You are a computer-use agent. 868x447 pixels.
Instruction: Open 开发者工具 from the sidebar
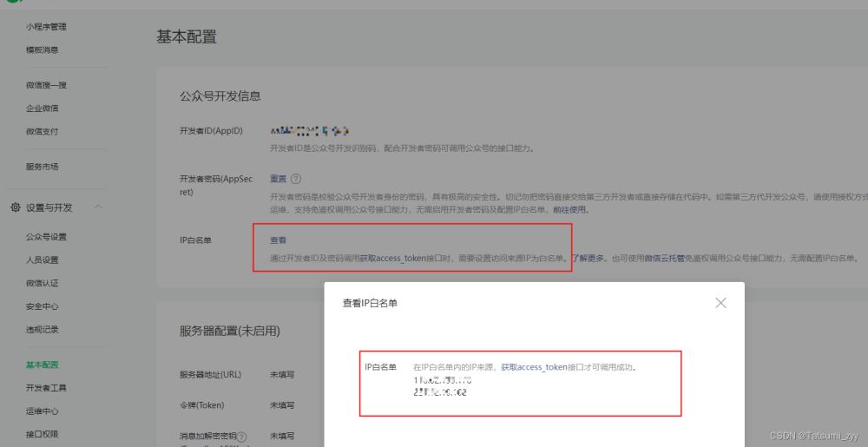[x=46, y=388]
